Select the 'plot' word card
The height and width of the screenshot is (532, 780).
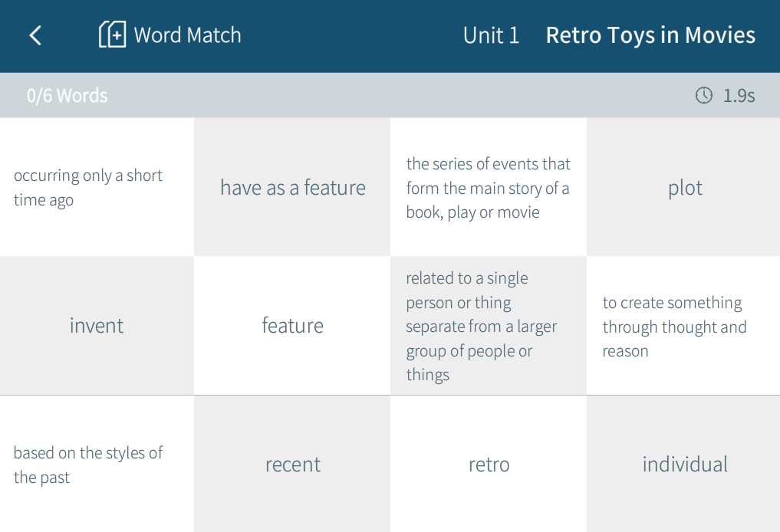pyautogui.click(x=684, y=188)
